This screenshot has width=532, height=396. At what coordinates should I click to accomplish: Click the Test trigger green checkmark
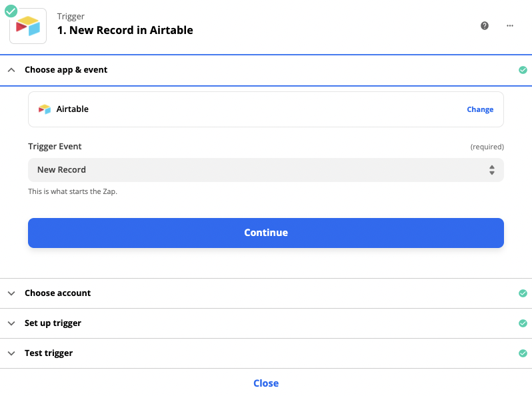(523, 353)
